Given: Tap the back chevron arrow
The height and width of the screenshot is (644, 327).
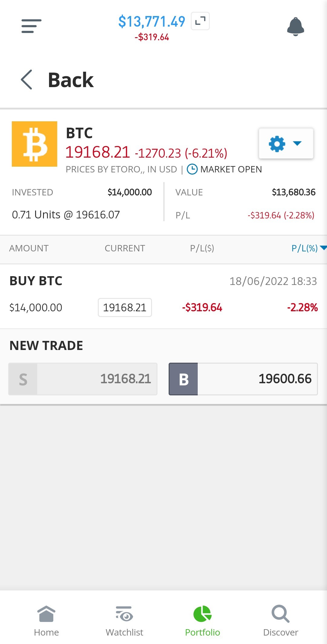Looking at the screenshot, I should (27, 80).
